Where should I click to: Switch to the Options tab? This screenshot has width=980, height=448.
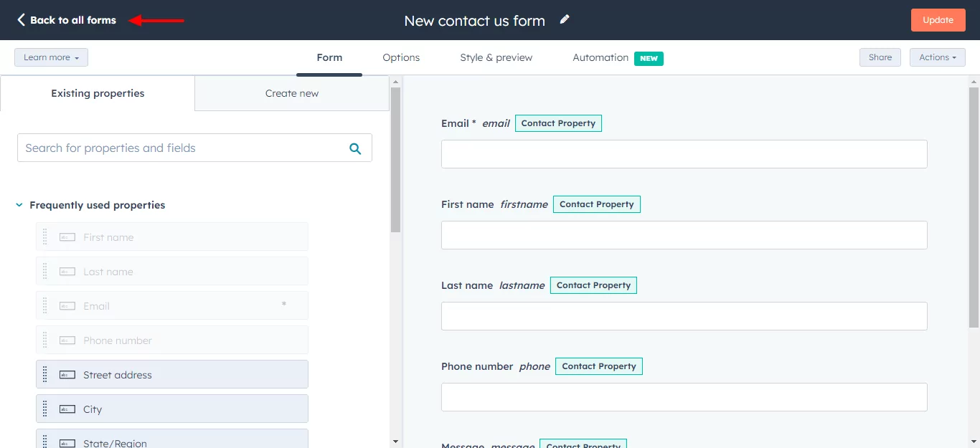click(x=401, y=57)
